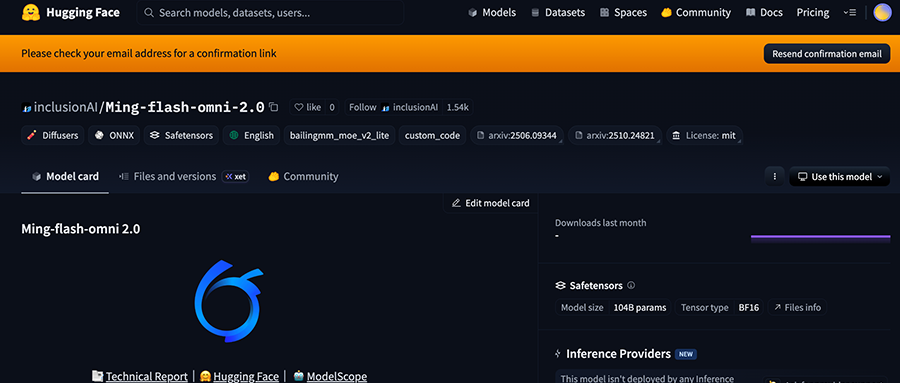Open the Pricing page

click(813, 13)
